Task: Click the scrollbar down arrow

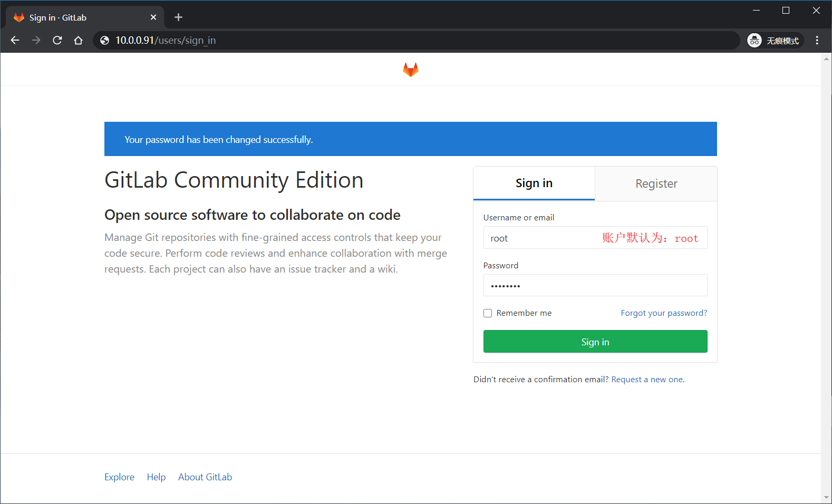Action: 826,498
